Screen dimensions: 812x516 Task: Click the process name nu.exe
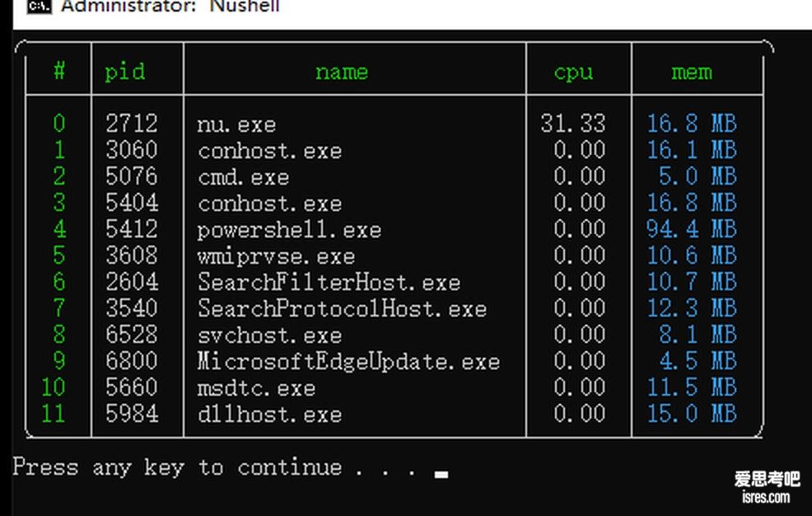pyautogui.click(x=236, y=124)
